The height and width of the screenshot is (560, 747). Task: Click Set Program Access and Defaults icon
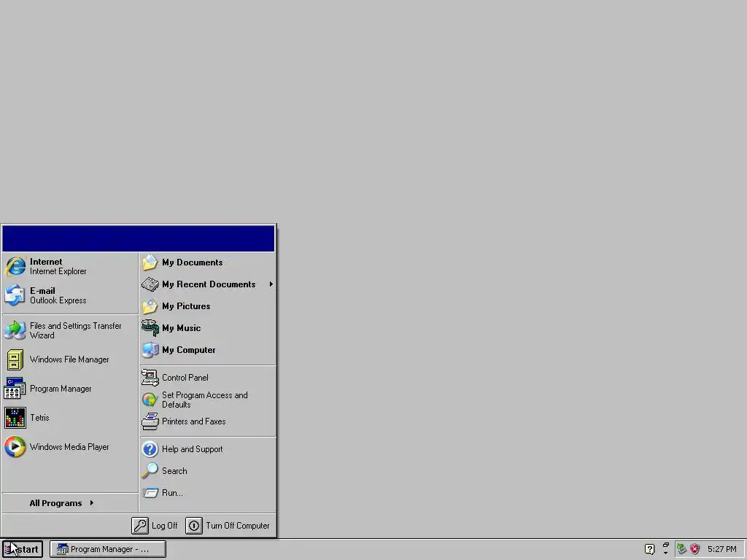pyautogui.click(x=150, y=400)
